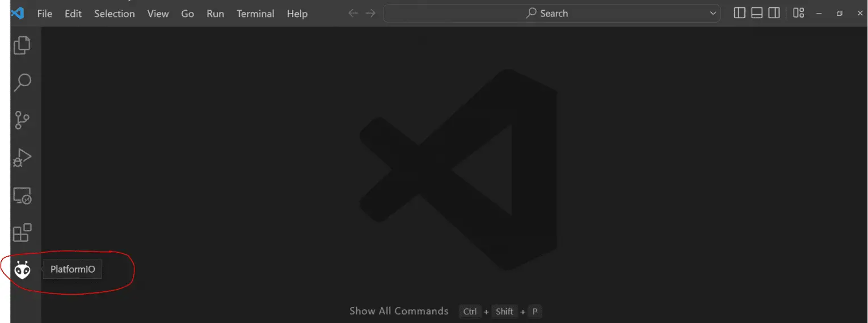Open the Search view in activity bar
868x323 pixels.
coord(22,83)
